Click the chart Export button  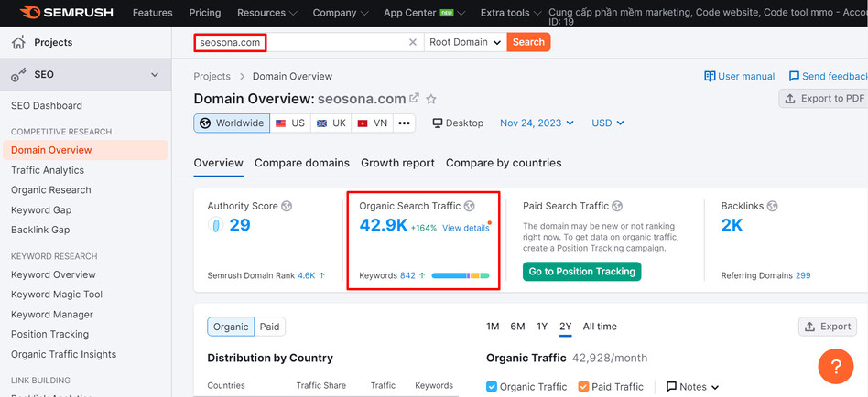(x=828, y=327)
